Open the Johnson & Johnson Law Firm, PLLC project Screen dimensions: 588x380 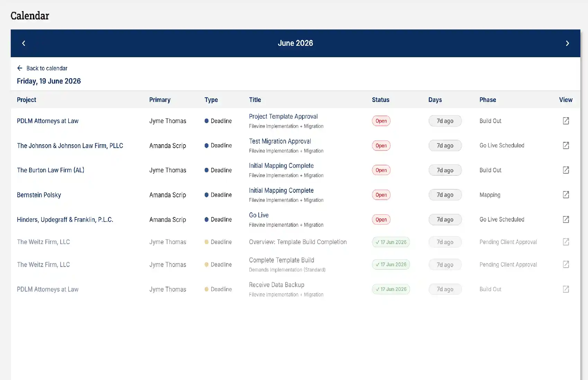(70, 146)
